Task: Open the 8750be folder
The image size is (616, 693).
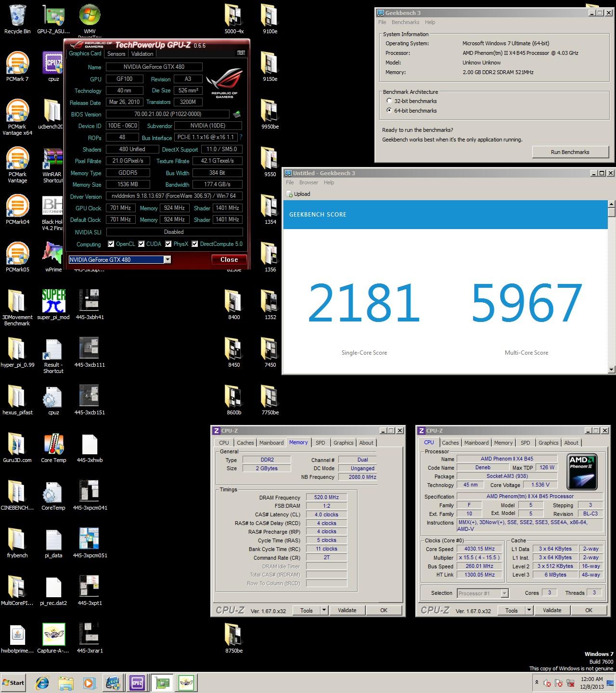Action: coord(234,639)
